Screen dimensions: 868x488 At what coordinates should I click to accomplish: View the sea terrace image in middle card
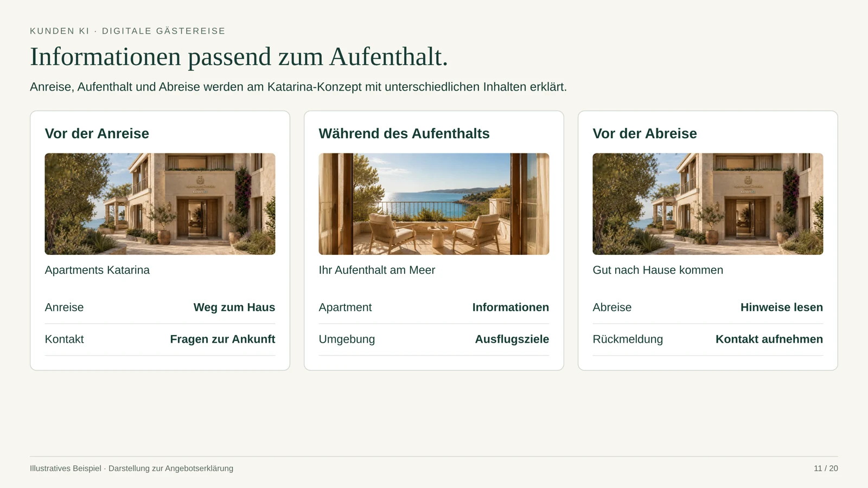(x=434, y=204)
